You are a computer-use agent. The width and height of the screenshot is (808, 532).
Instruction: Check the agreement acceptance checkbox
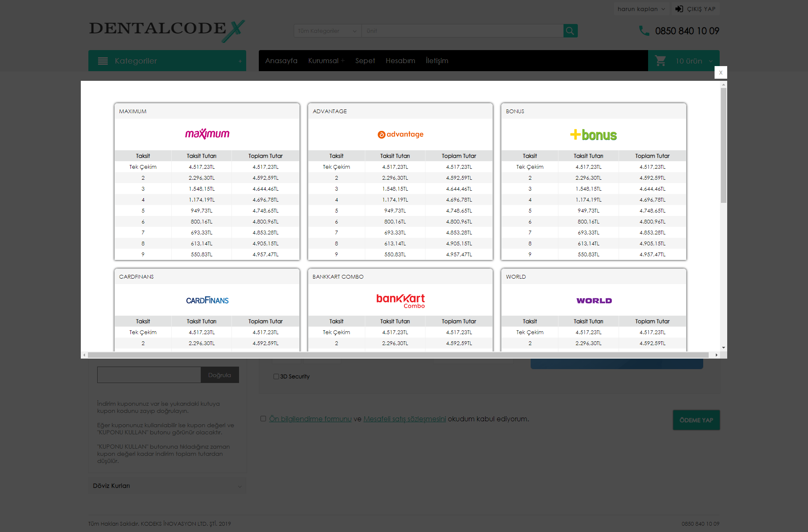pyautogui.click(x=263, y=418)
